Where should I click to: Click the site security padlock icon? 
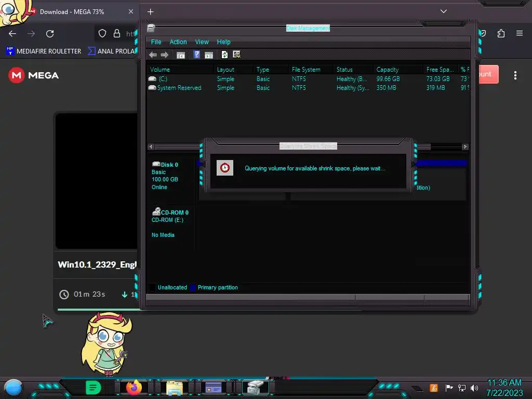117,33
